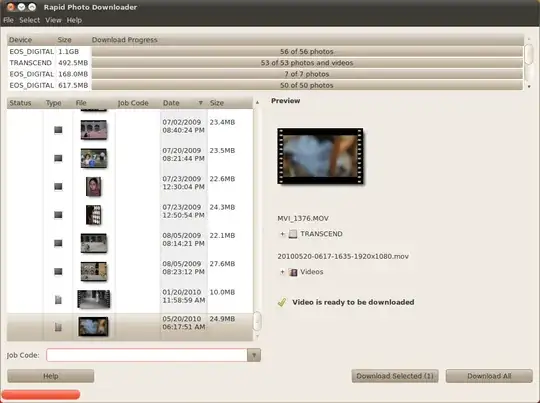Click the photo type icon for 08/05/2009 08:14:21 row

(58, 243)
